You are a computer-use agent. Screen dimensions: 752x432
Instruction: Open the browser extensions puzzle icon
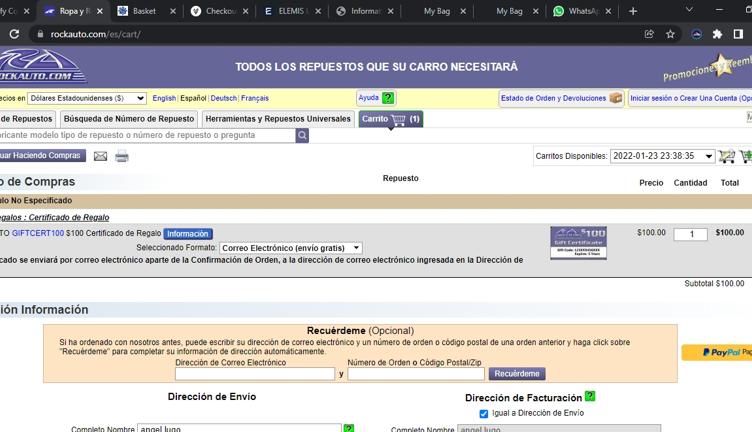717,34
